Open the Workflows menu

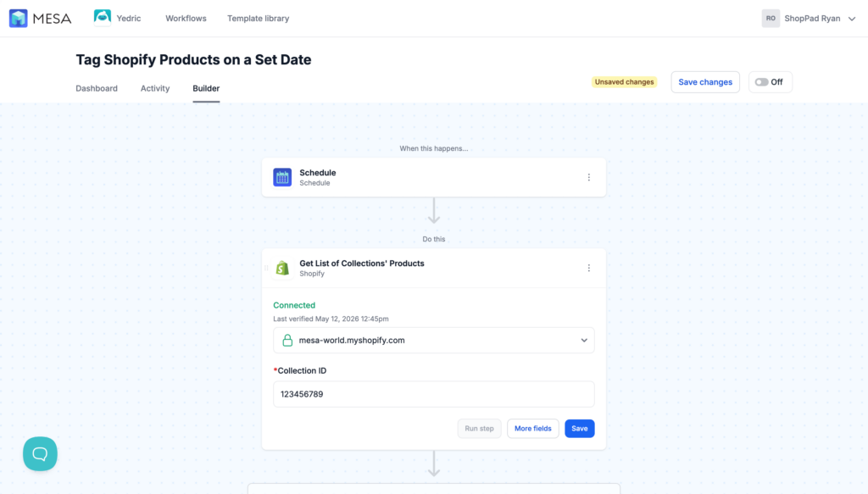(186, 19)
